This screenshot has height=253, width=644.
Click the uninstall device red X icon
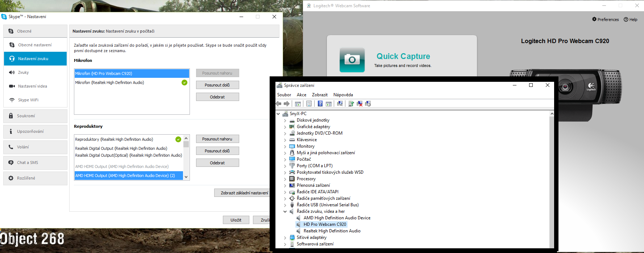pos(360,104)
